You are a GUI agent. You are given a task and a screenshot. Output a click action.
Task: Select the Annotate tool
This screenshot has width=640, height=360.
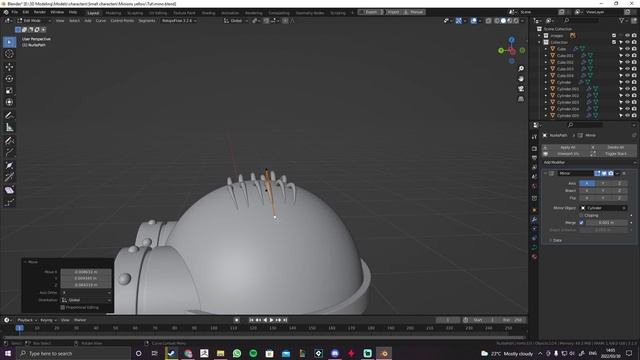coord(9,116)
